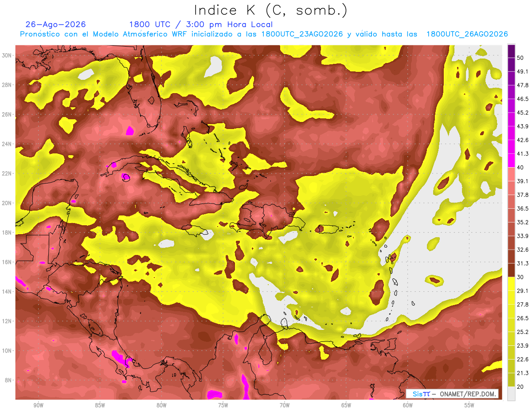Select the colorbar value 23.9

[523, 345]
